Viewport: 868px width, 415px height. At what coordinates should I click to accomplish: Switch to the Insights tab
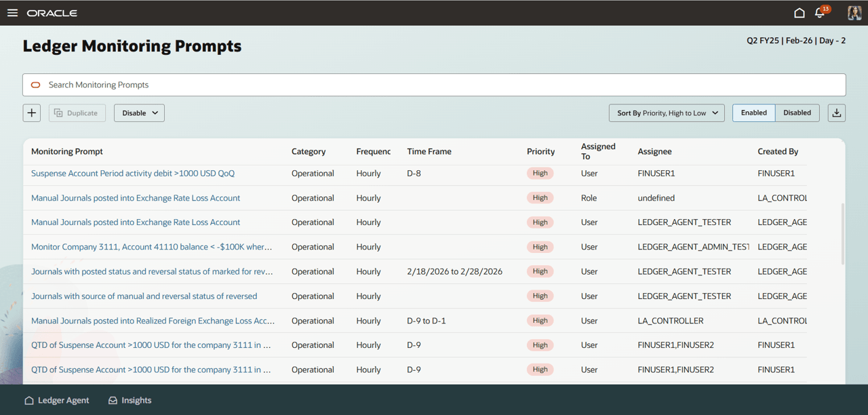point(130,400)
